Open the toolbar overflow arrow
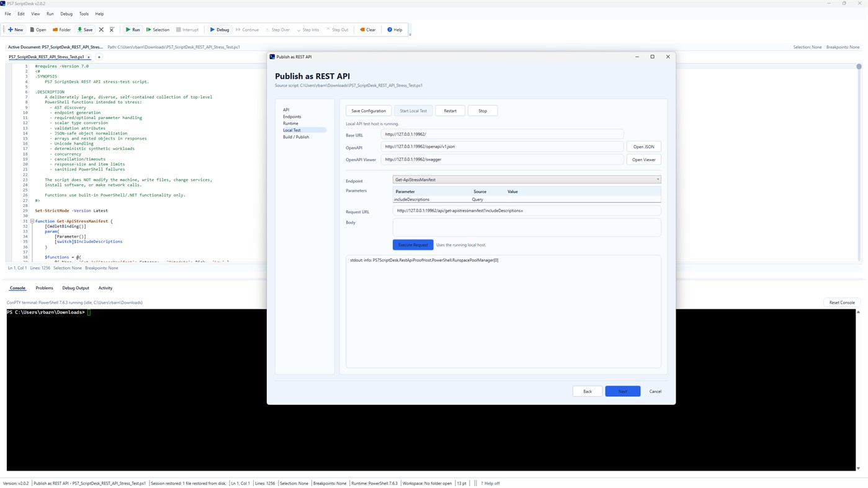 [x=410, y=34]
